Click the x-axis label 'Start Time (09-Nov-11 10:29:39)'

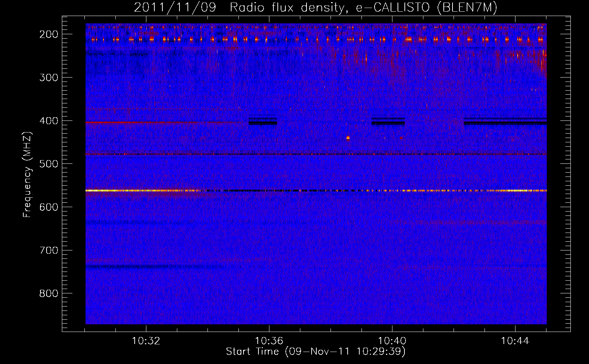click(316, 352)
